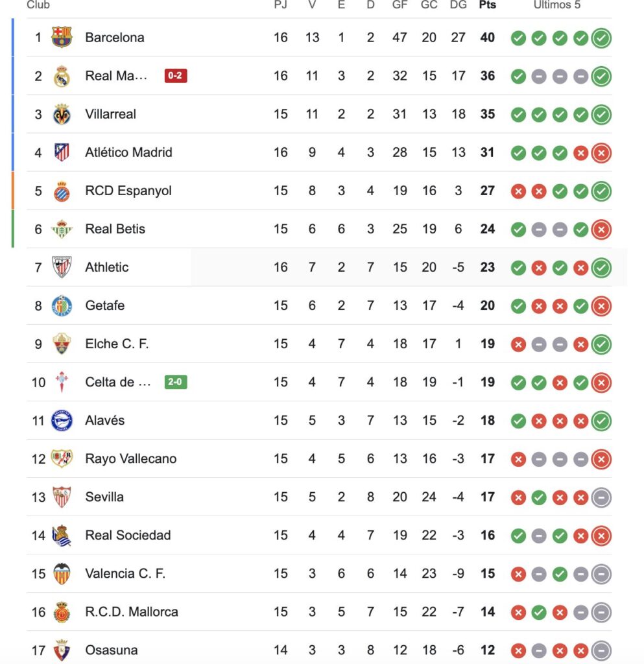
Task: Select the Sevilla team name
Action: (x=104, y=497)
